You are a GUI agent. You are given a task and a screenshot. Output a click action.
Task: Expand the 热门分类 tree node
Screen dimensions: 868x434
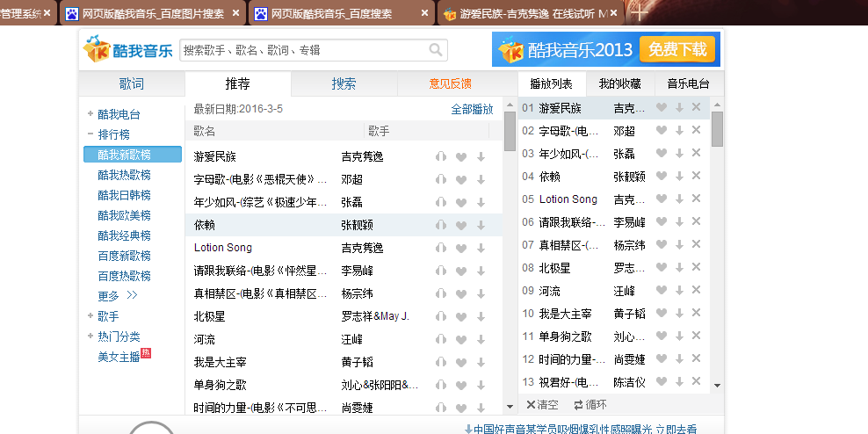[90, 336]
